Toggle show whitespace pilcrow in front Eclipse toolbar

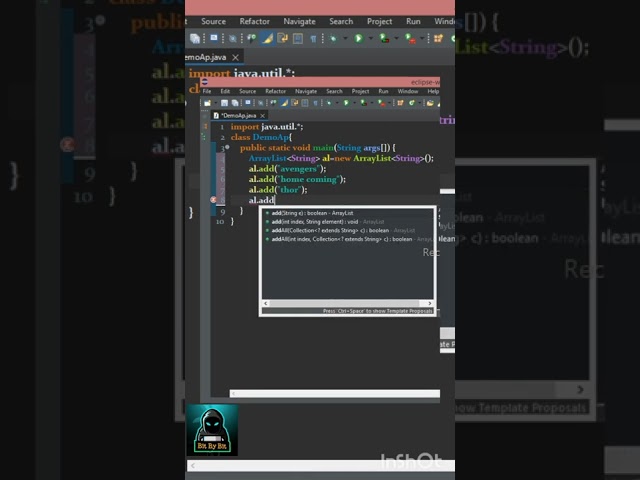coord(316,103)
